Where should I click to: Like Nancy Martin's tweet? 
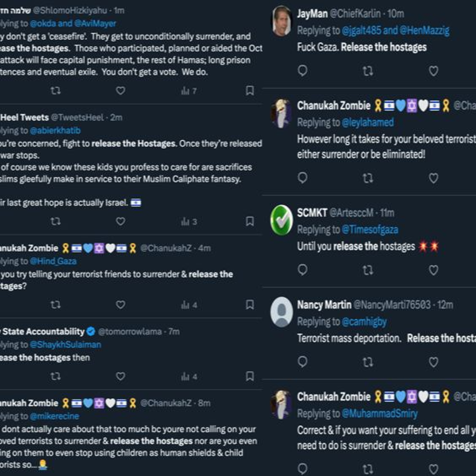[433, 362]
